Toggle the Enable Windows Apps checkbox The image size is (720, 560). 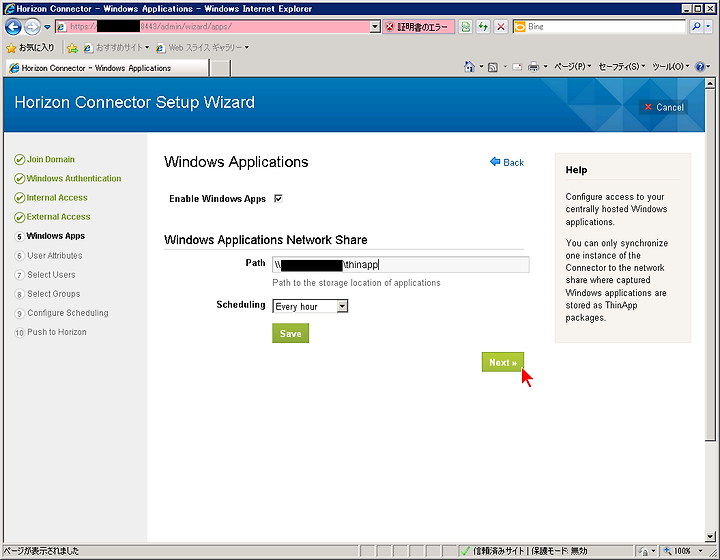pos(278,198)
